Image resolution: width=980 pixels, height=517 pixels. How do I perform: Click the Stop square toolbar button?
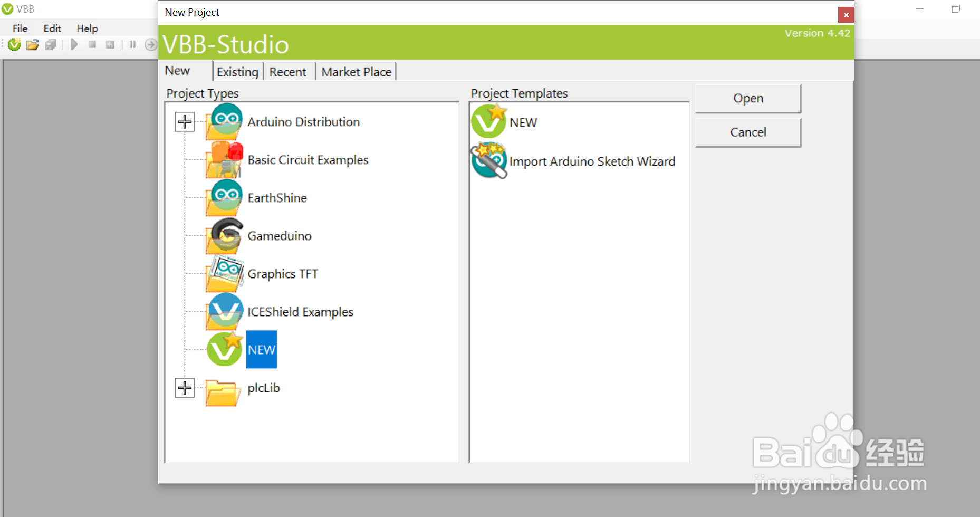tap(92, 45)
